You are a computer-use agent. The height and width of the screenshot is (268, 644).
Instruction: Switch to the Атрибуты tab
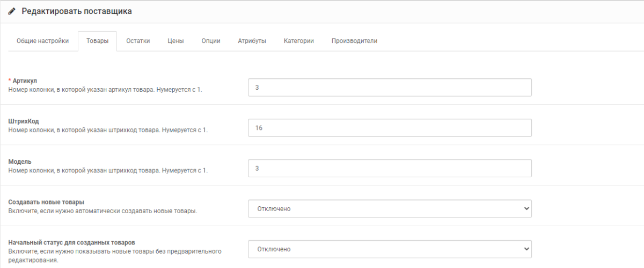tap(252, 41)
